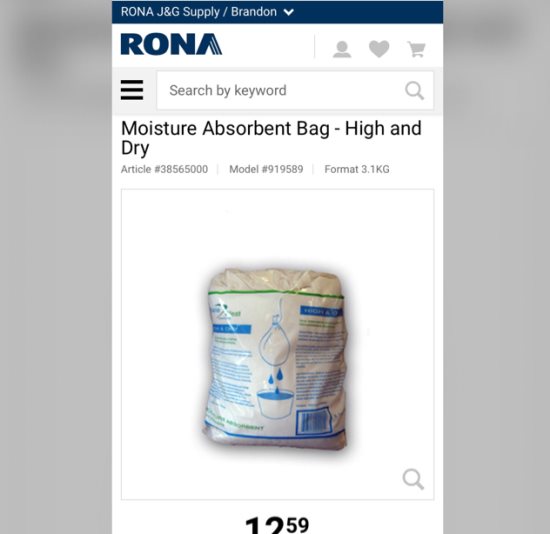Screen dimensions: 550x534
Task: Click the barcode on the bag image
Action: [314, 421]
